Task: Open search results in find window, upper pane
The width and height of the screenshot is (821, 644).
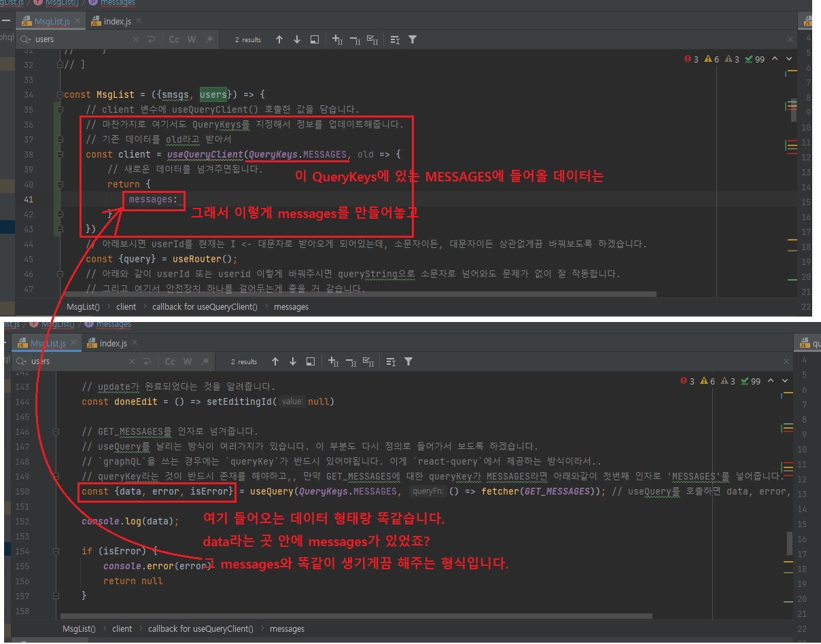Action: (315, 40)
